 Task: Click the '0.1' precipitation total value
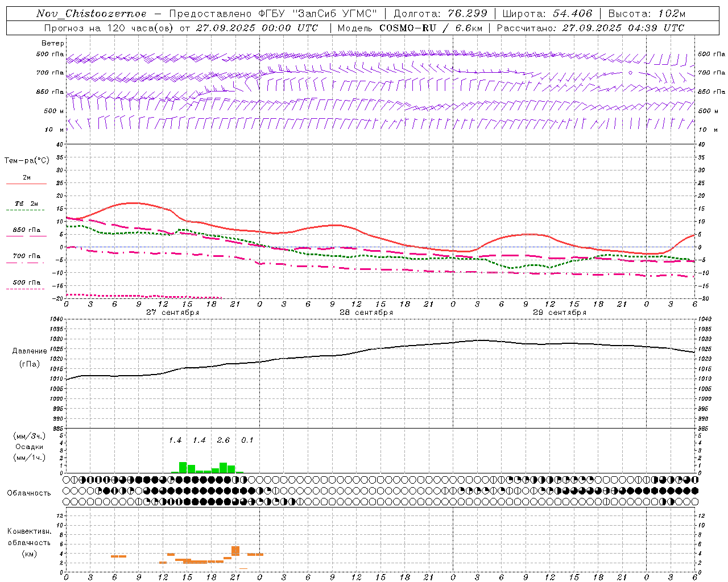tap(247, 440)
